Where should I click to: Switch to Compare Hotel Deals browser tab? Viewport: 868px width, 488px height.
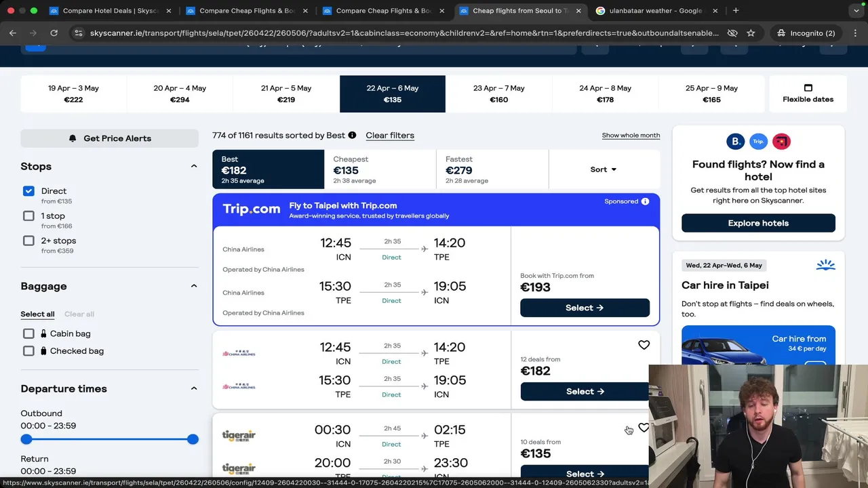(x=108, y=11)
